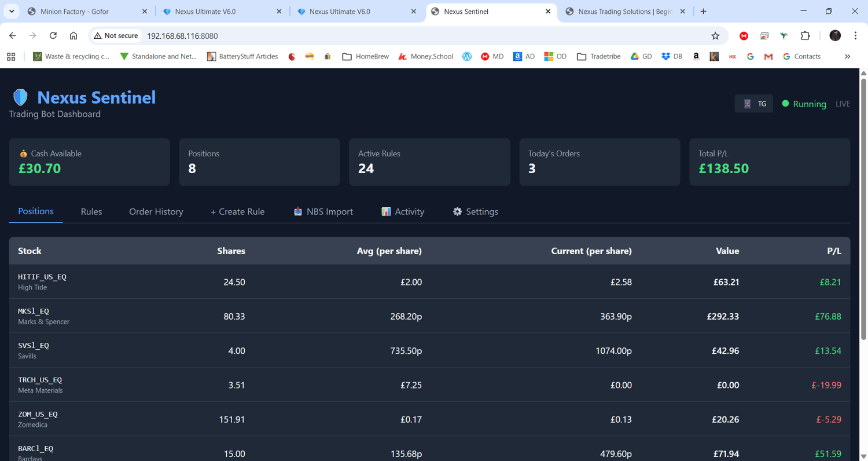Open the Gmail bookmark icon

pos(768,56)
